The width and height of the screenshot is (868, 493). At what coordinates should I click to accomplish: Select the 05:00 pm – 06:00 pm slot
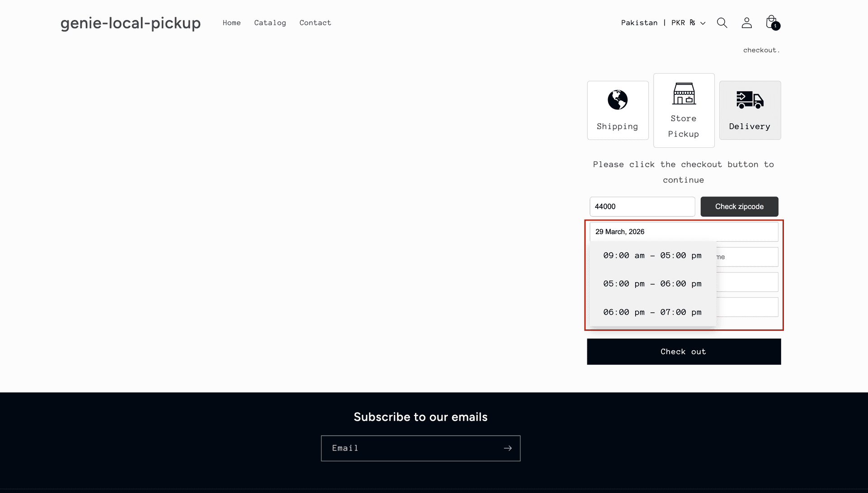click(x=652, y=284)
